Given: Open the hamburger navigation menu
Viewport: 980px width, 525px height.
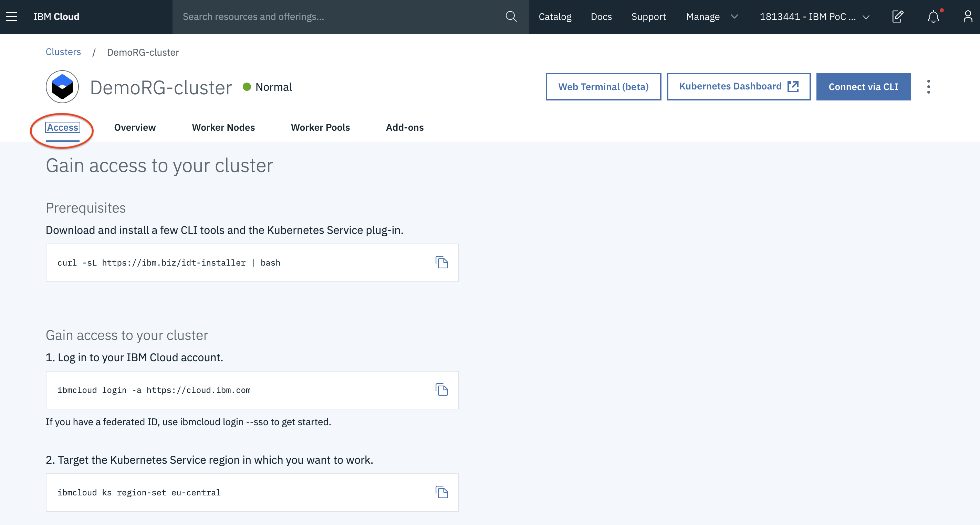Looking at the screenshot, I should 11,17.
